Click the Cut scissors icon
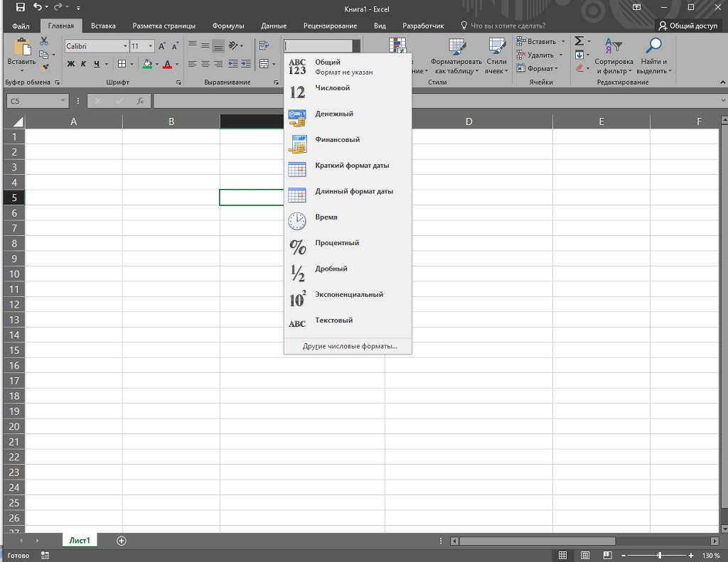The image size is (728, 562). 44,41
